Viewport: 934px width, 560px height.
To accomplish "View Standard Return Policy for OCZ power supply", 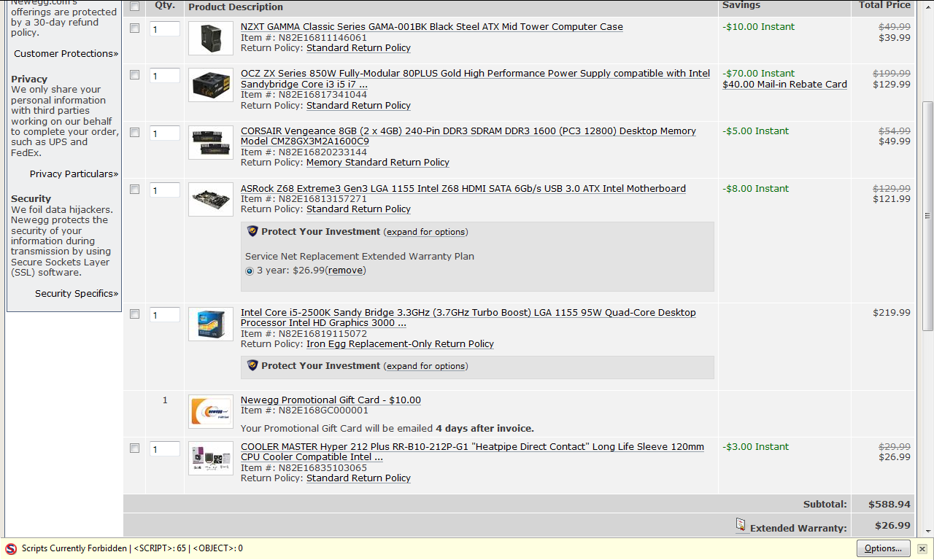I will [358, 106].
